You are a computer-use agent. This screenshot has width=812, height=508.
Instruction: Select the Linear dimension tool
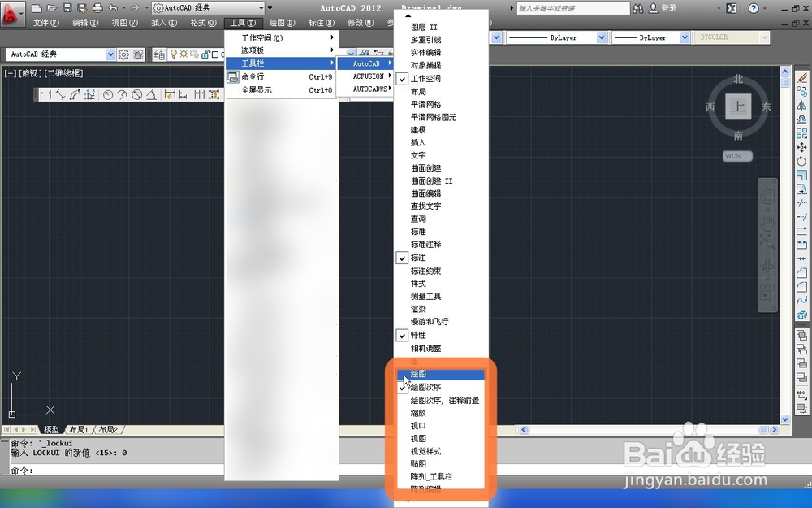coord(45,94)
